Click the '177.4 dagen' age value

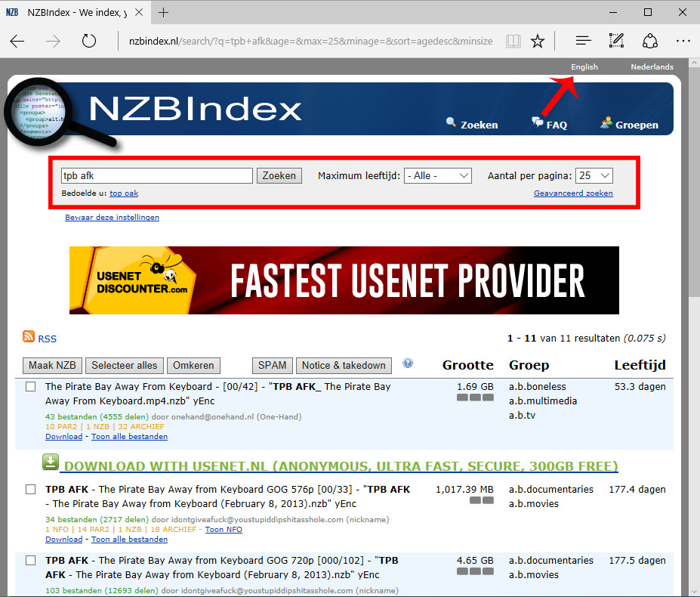(x=637, y=489)
